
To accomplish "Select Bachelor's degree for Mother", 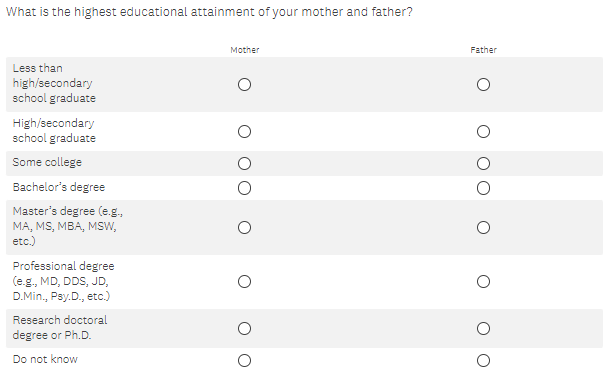I will click(244, 188).
